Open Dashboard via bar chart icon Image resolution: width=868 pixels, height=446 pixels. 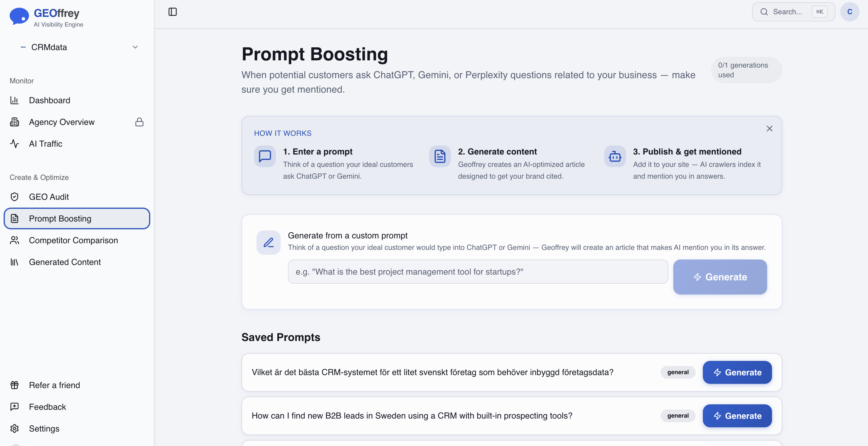point(14,100)
